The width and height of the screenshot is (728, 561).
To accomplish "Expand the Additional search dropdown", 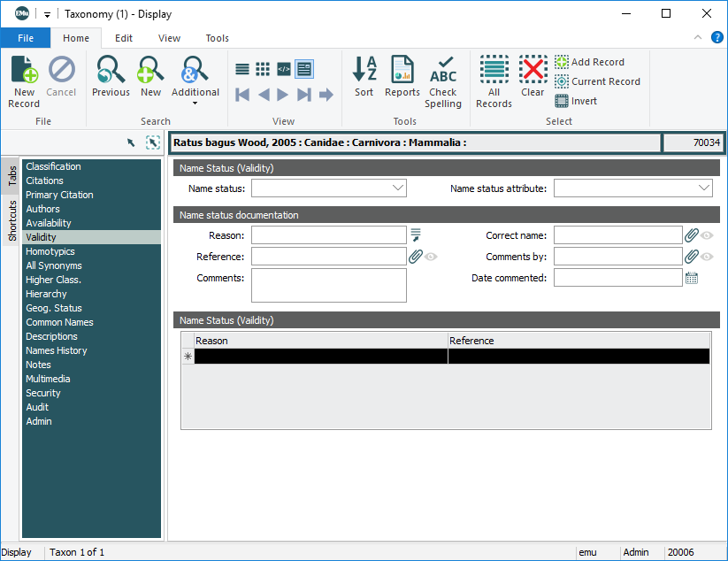I will (x=195, y=103).
